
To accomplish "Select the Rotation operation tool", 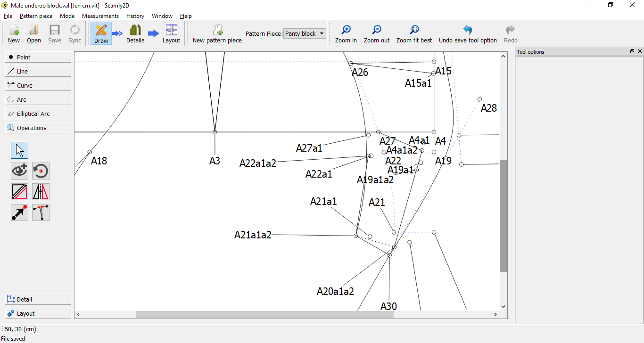I will pyautogui.click(x=41, y=171).
